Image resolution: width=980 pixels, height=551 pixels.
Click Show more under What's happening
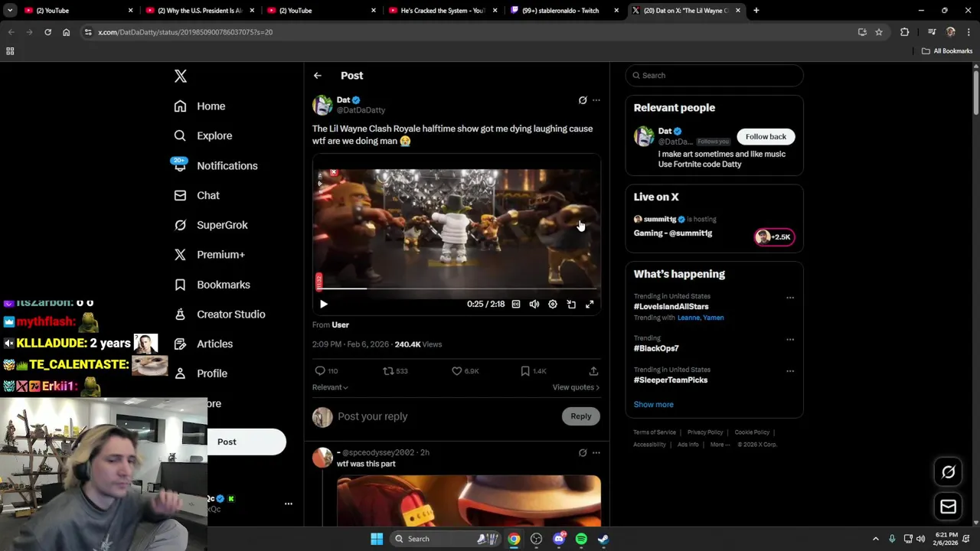(653, 405)
